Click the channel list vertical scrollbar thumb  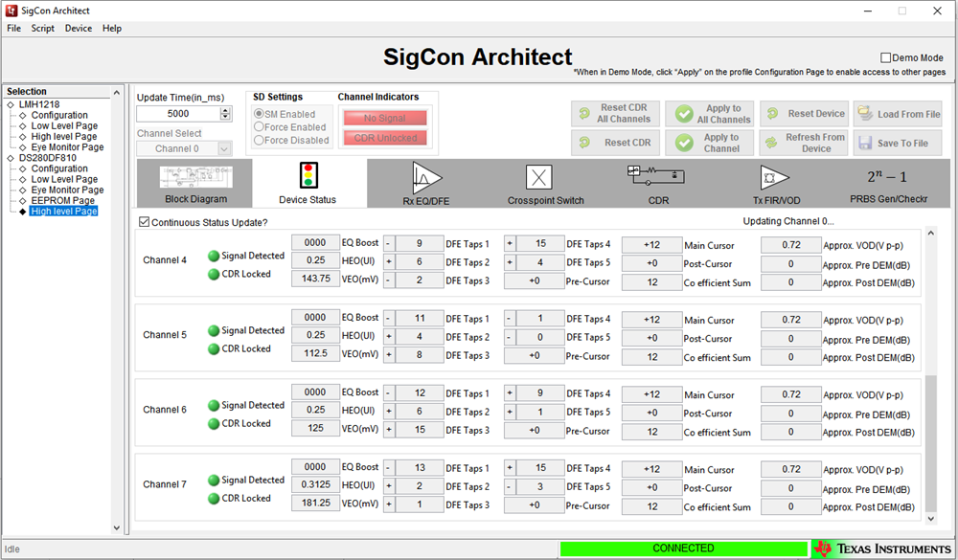coord(931,443)
